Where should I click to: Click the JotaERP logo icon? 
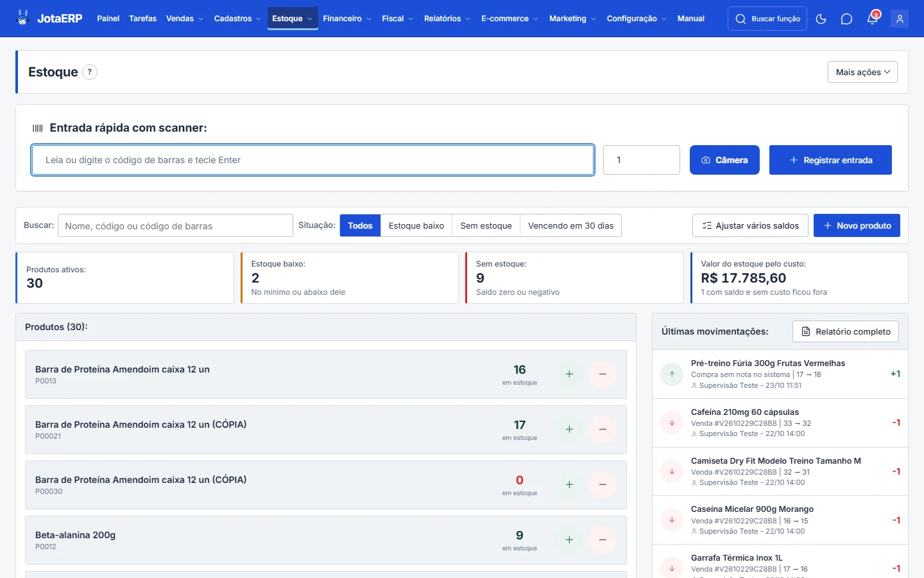click(x=23, y=18)
